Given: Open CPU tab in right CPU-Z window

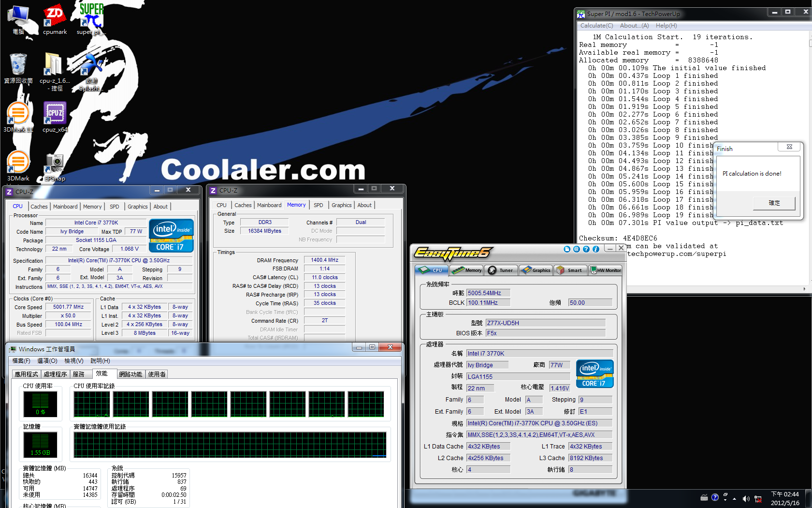Looking at the screenshot, I should (x=221, y=205).
